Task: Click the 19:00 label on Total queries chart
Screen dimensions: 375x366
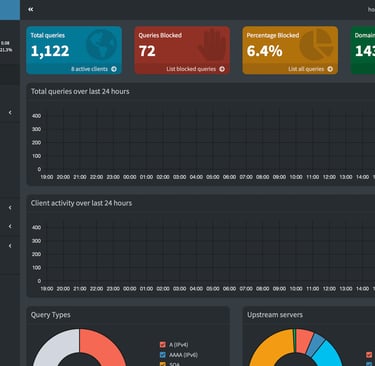Action: (x=47, y=177)
